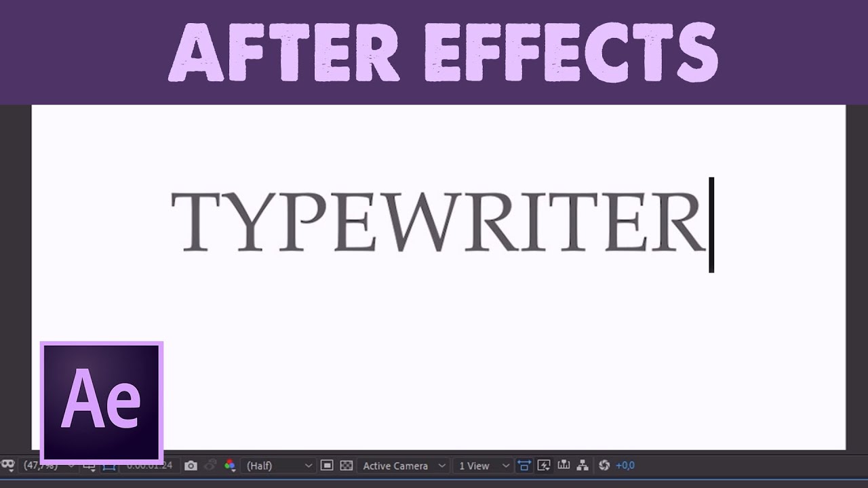Click the exposure value +0,0
This screenshot has height=488, width=868.
click(625, 466)
